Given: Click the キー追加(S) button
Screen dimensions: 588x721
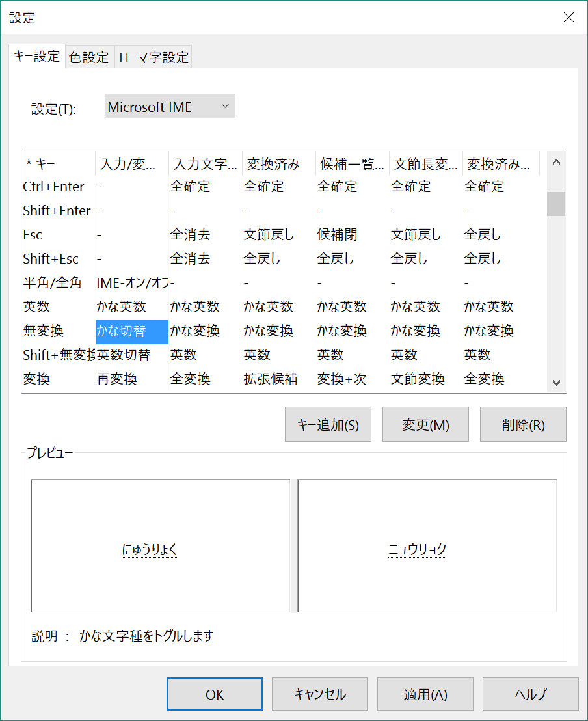Looking at the screenshot, I should tap(328, 424).
